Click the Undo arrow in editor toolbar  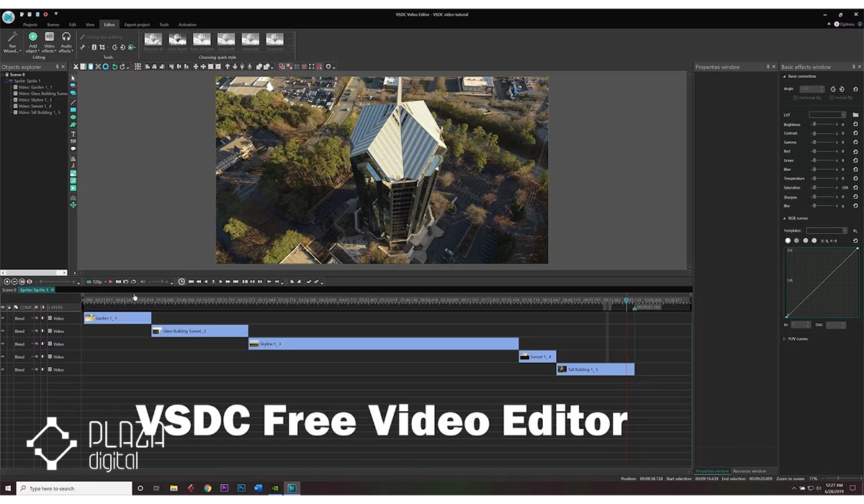[114, 66]
